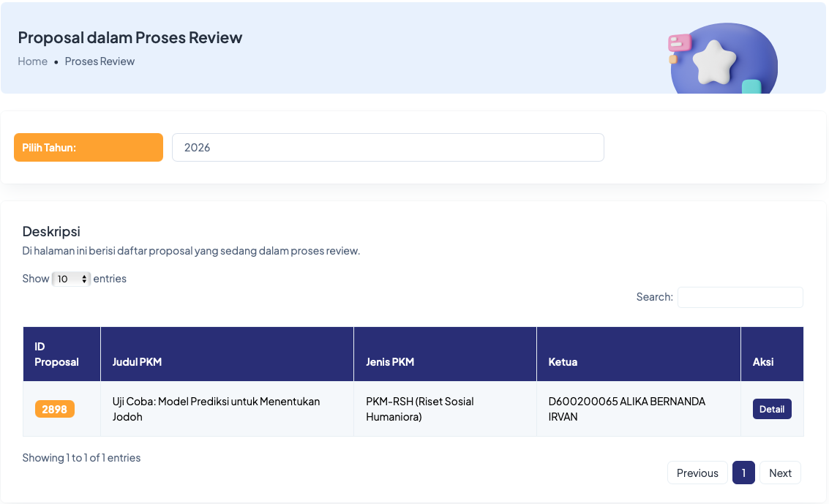Screen dimensions: 829x504
Task: Open the Show entries dropdown
Action: [72, 279]
